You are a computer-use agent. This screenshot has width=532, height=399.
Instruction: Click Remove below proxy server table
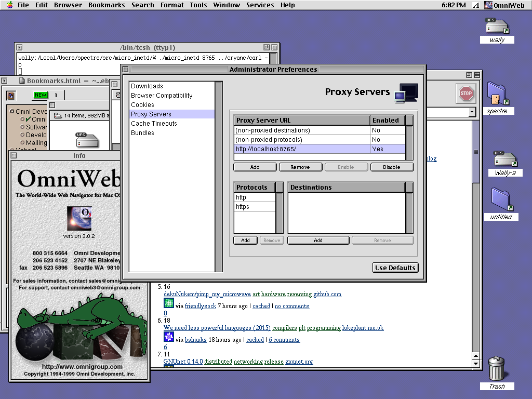point(300,167)
